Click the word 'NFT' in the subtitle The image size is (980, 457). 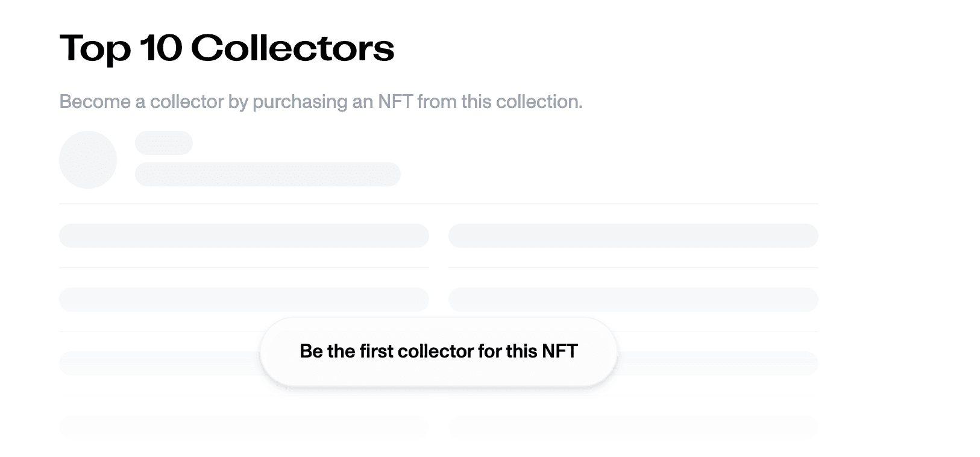click(395, 101)
